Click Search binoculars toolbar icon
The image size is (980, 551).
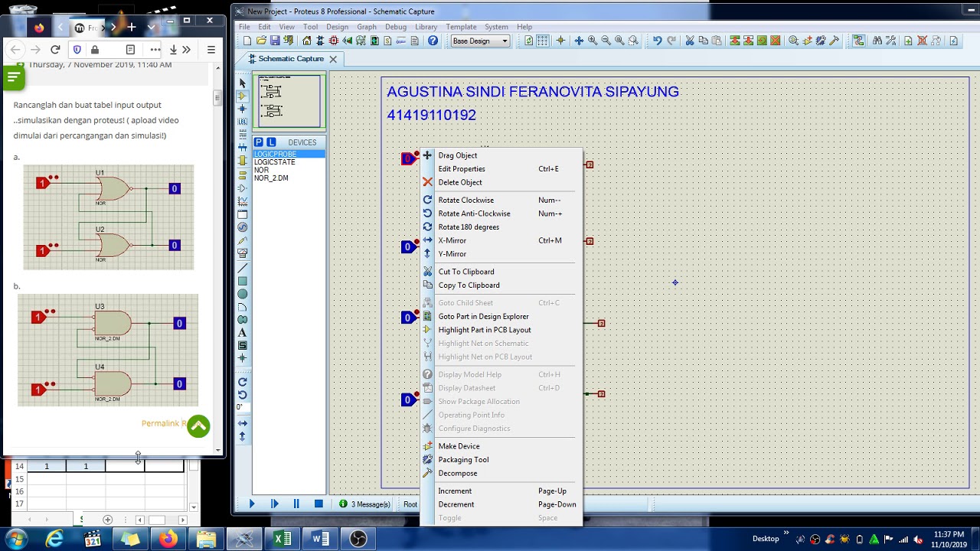(877, 41)
